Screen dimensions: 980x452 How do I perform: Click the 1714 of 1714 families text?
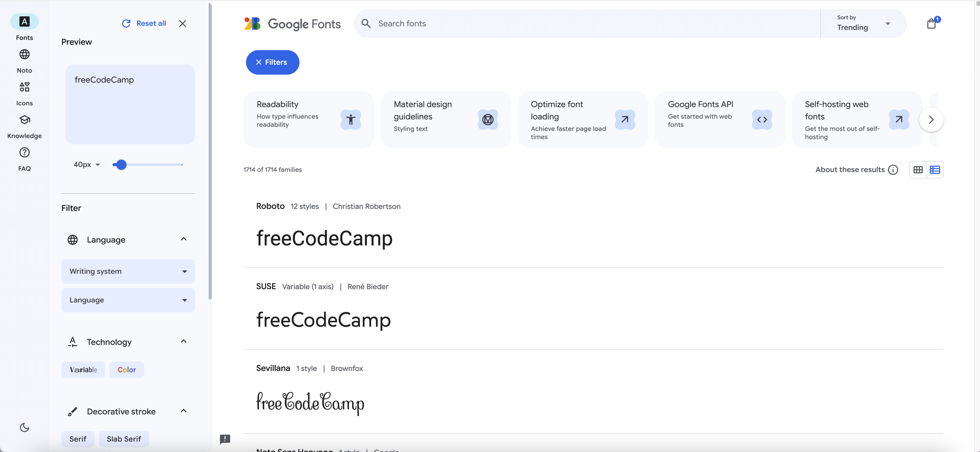[x=272, y=169]
